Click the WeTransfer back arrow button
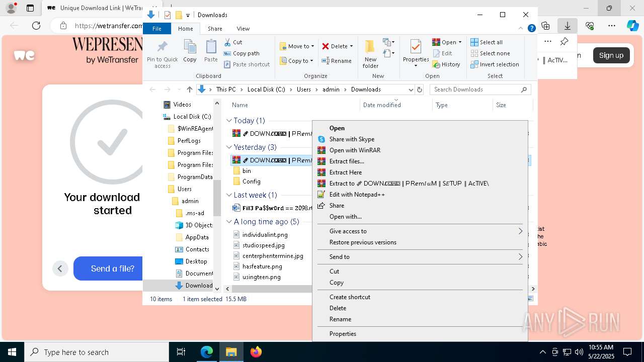The width and height of the screenshot is (644, 362). coord(60,268)
